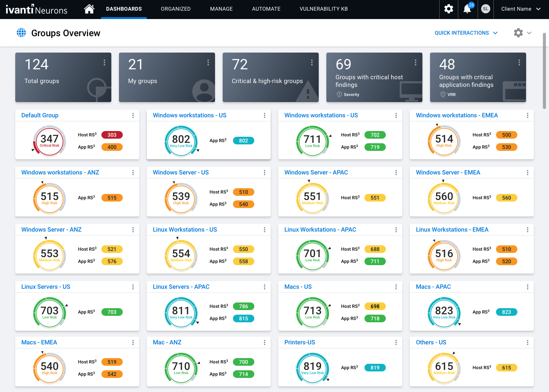
Task: Open the Linux Servers - US group link
Action: [46, 286]
